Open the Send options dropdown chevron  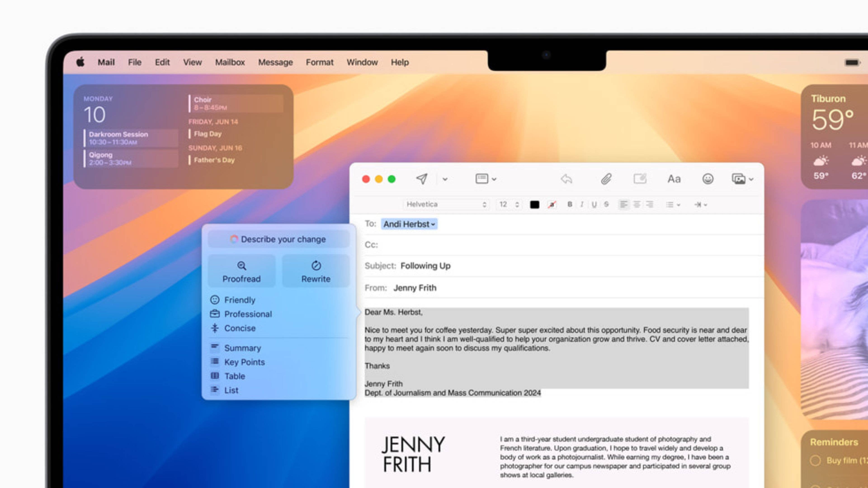[445, 179]
